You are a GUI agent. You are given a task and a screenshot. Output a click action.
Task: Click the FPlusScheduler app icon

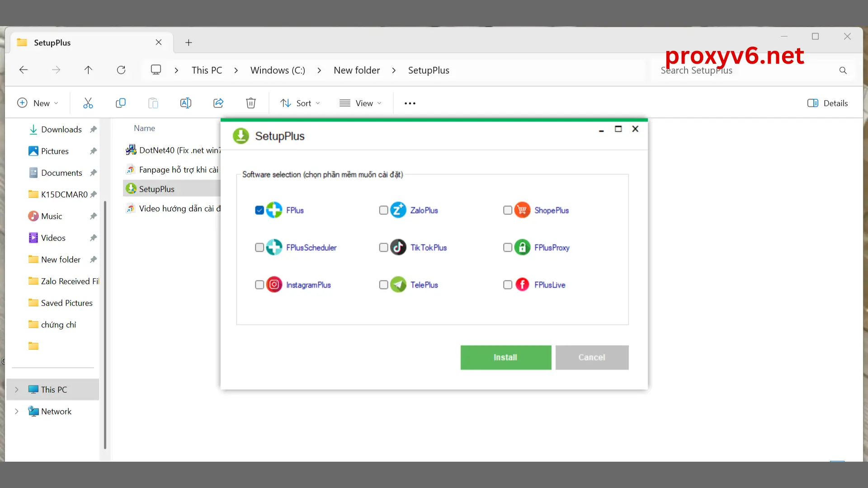click(x=274, y=247)
